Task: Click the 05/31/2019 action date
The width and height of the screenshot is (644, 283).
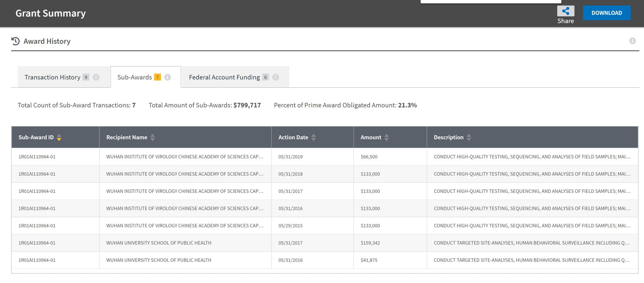Action: 291,157
